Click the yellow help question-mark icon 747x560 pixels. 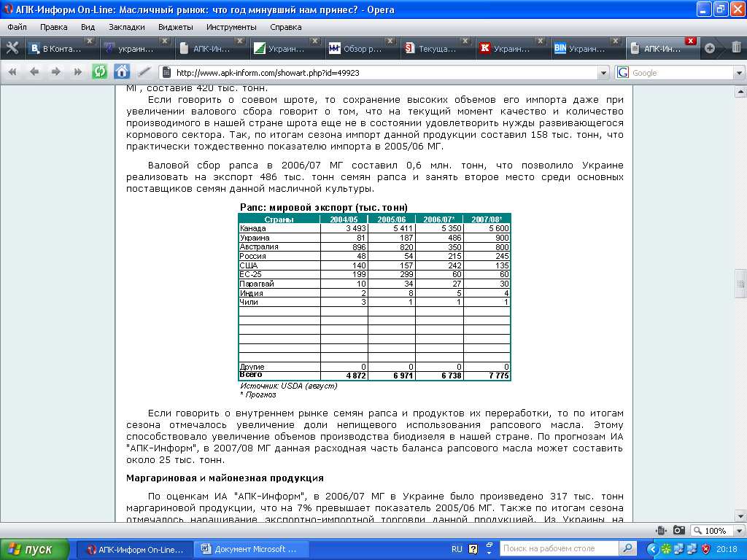[x=473, y=549]
